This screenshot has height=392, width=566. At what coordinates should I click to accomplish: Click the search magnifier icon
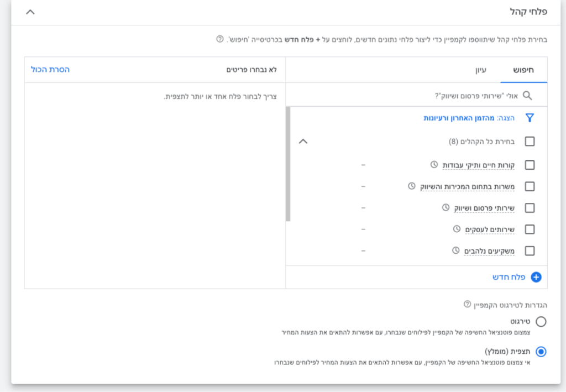coord(527,96)
